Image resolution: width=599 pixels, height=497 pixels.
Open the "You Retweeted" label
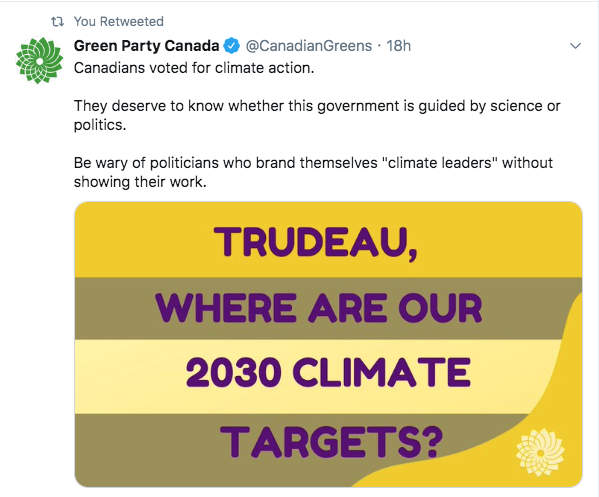pyautogui.click(x=119, y=21)
